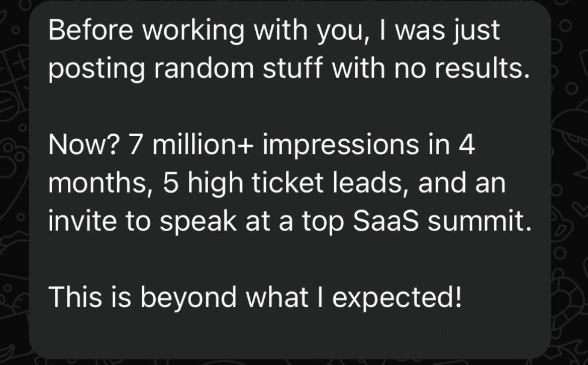Viewport: 588px width, 365px height.
Task: Select the word "expected!"
Action: click(397, 298)
